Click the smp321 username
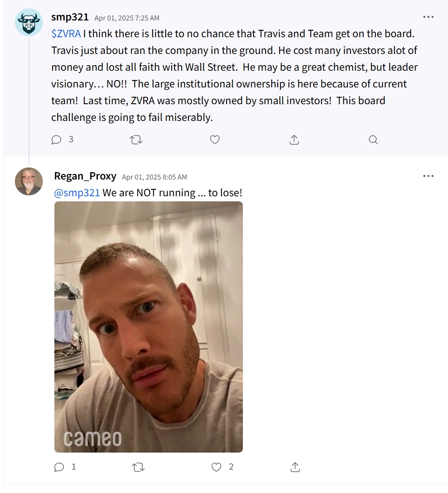Screen dimensions: 448x493 pos(70,17)
